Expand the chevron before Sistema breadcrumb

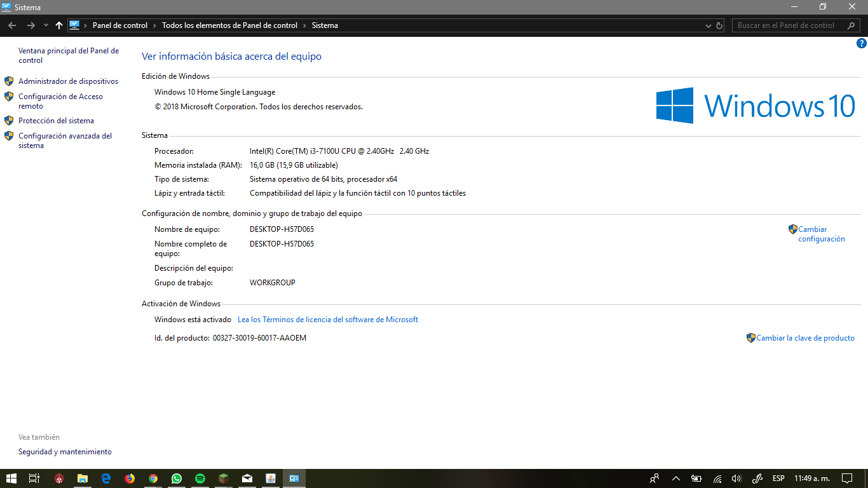(x=304, y=25)
